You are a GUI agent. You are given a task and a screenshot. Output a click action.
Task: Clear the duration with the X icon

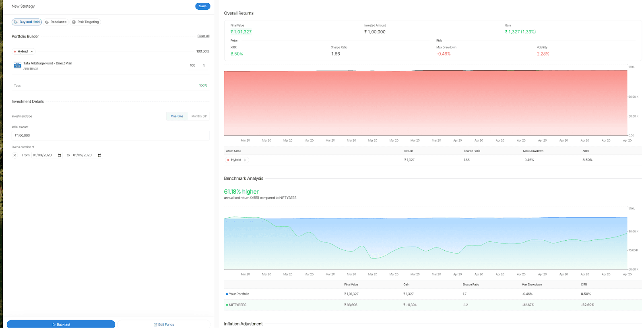[x=15, y=155]
